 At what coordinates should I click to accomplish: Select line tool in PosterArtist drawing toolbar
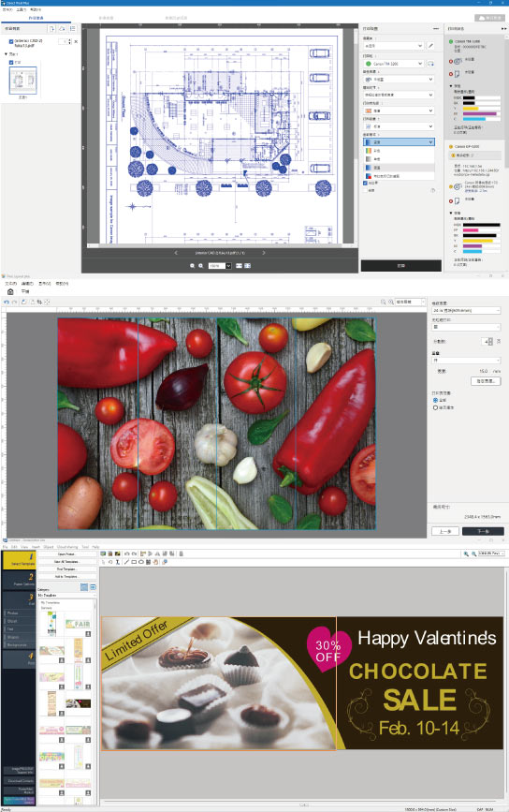tap(126, 561)
